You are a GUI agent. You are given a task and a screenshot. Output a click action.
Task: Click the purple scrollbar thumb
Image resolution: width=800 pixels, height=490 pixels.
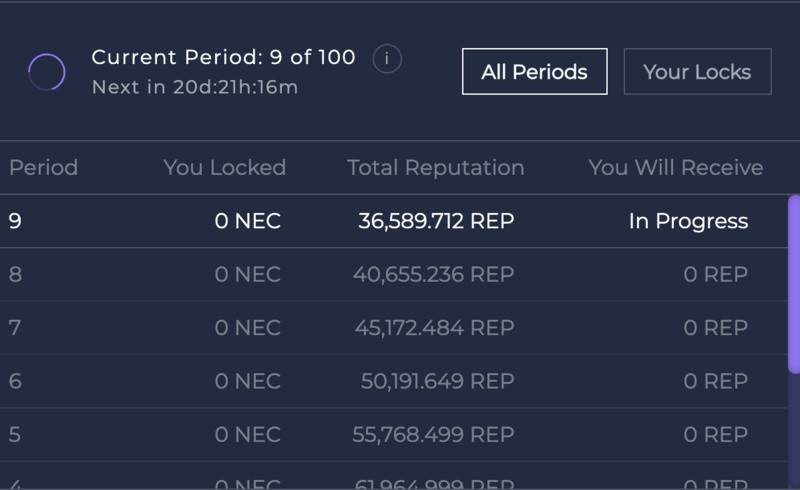click(794, 285)
